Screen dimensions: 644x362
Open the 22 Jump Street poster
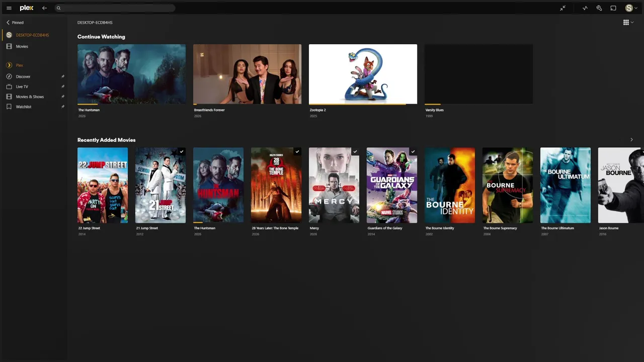point(103,185)
